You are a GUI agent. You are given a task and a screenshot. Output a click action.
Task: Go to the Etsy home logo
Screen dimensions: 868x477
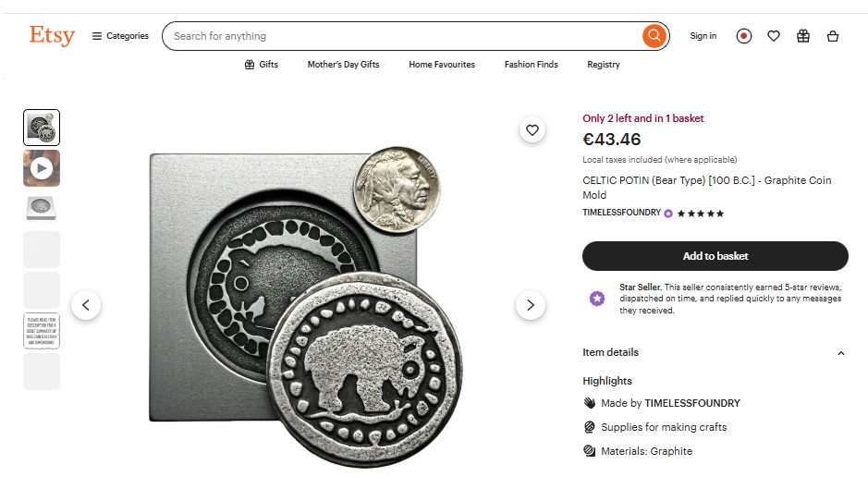click(x=52, y=35)
